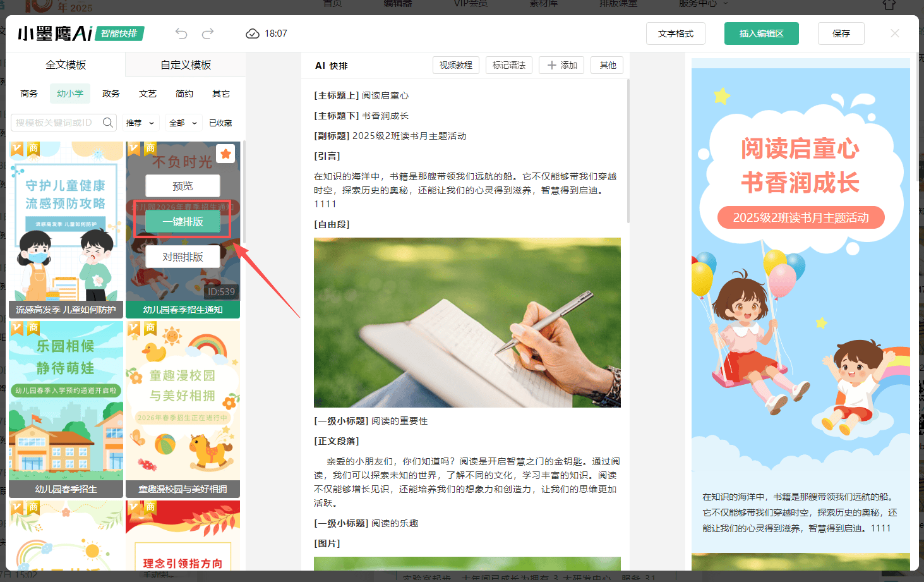Click the magnifier icon in template search box
This screenshot has height=582, width=924.
click(x=107, y=122)
